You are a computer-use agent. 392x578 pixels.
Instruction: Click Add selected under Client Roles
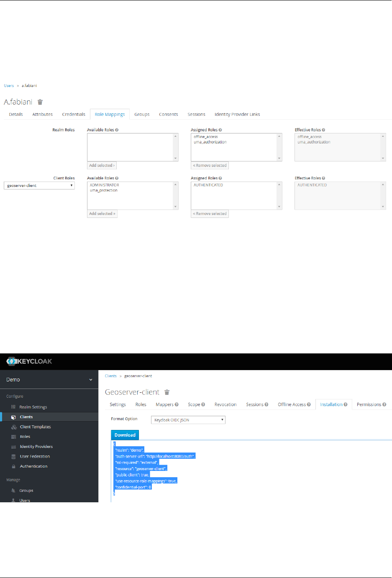click(102, 214)
